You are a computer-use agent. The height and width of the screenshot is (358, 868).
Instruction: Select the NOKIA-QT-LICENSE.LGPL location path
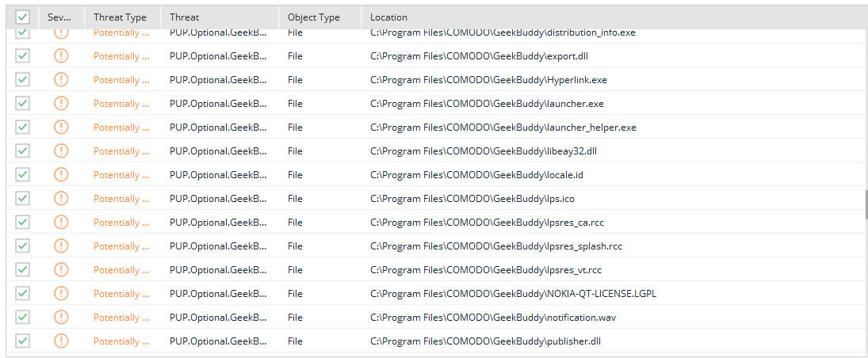pyautogui.click(x=513, y=294)
